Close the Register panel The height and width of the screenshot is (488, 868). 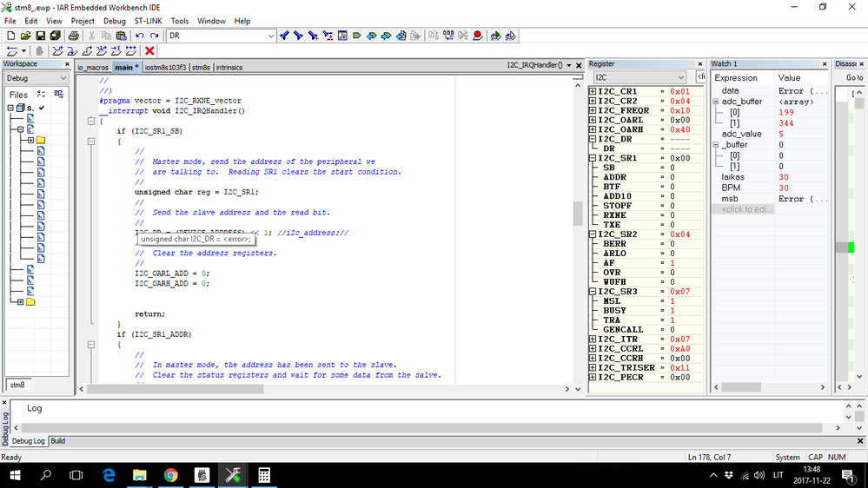pyautogui.click(x=699, y=64)
